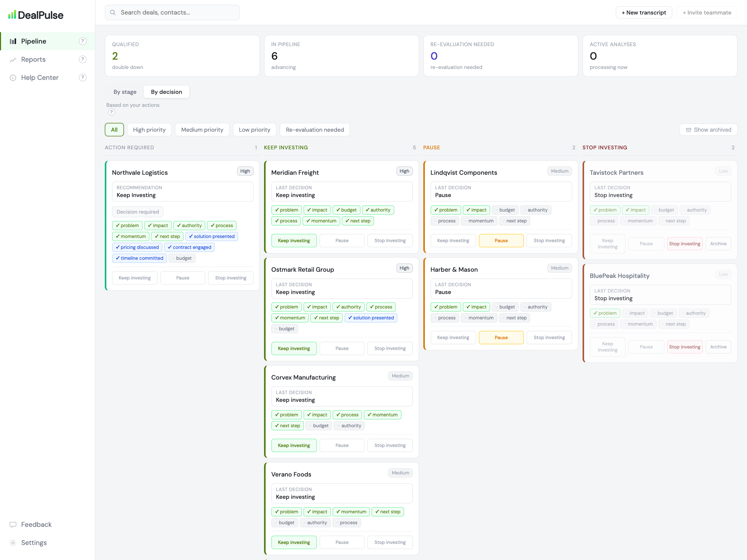Filter by Re-evaluation needed
The height and width of the screenshot is (560, 747).
pyautogui.click(x=315, y=130)
